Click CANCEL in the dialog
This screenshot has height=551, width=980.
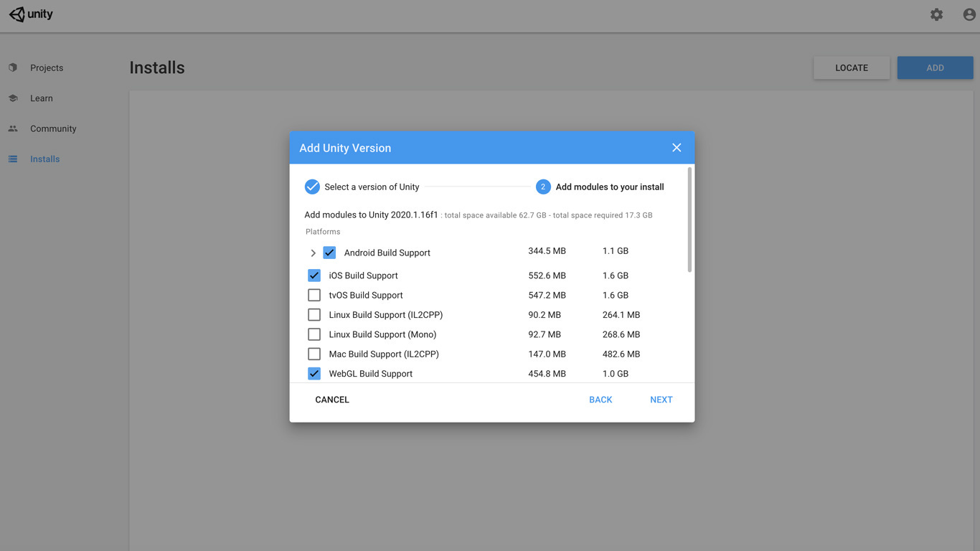(332, 400)
